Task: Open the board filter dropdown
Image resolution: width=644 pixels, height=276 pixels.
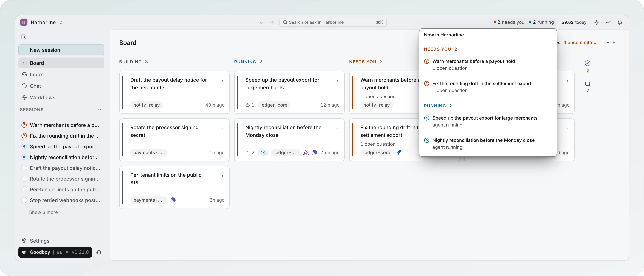Action: pos(611,43)
